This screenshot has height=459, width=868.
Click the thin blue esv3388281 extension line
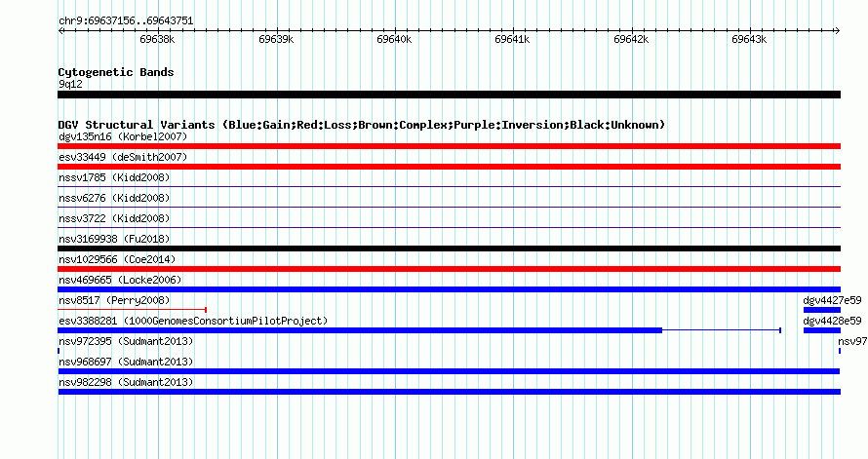[x=722, y=330]
